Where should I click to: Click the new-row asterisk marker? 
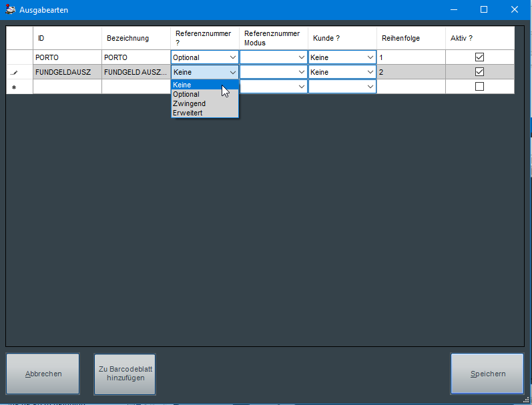coord(14,87)
